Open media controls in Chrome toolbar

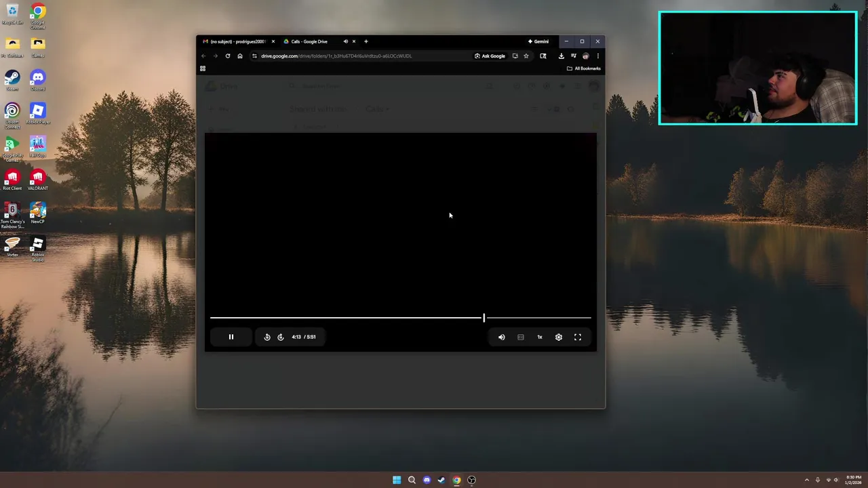click(x=574, y=56)
